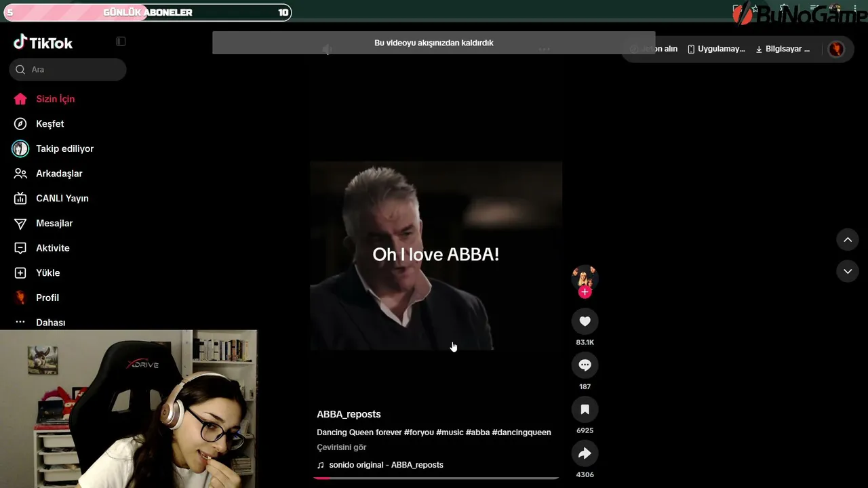Like the ABBA_reposts video with the heart
868x488 pixels.
coord(585,321)
